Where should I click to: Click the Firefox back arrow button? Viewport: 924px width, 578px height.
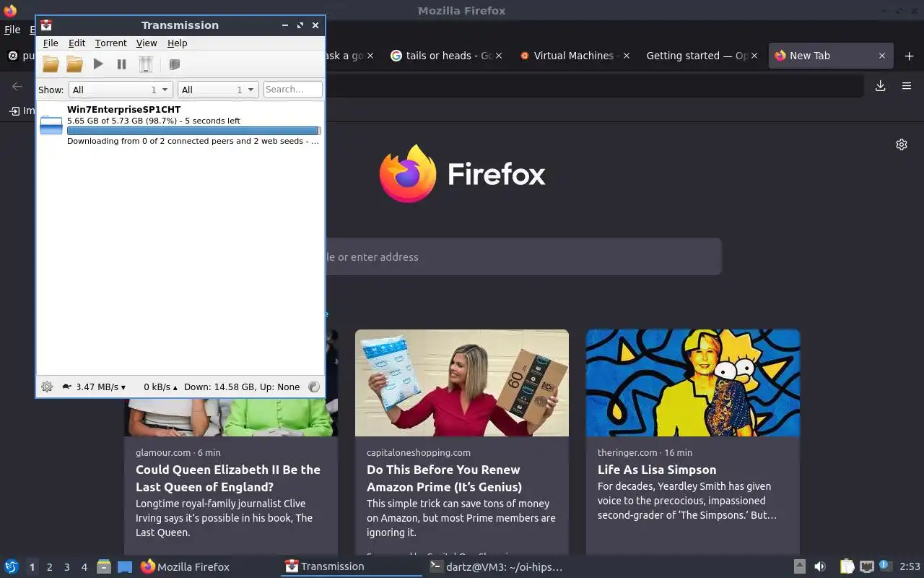[x=17, y=86]
